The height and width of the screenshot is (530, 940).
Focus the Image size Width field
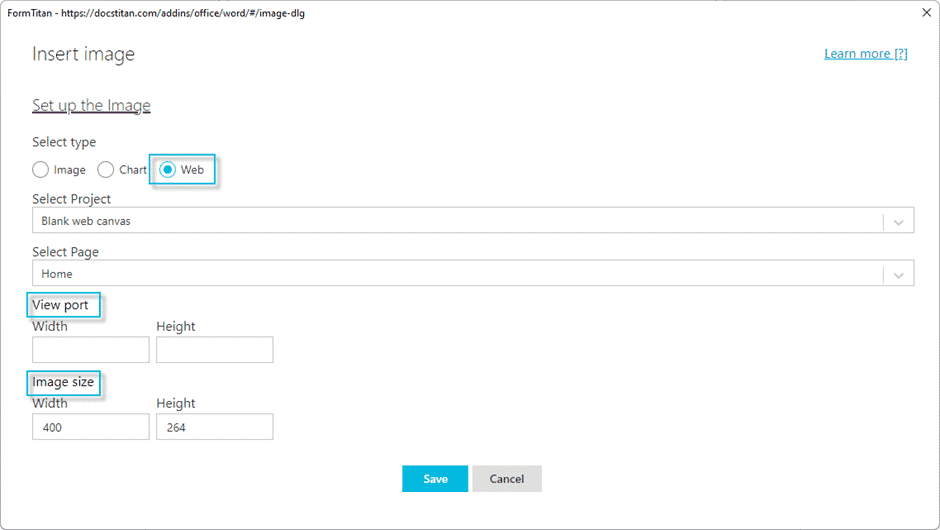(x=91, y=427)
